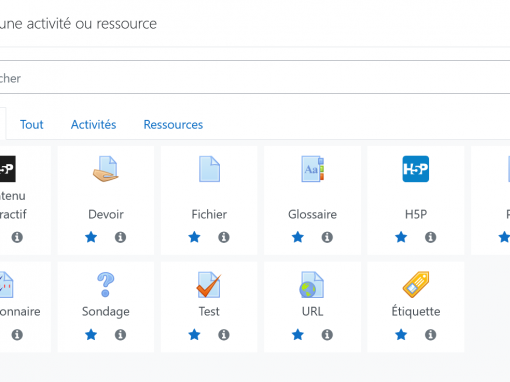Viewport: 510px width, 382px height.
Task: Click the H5P label text
Action: coord(416,214)
